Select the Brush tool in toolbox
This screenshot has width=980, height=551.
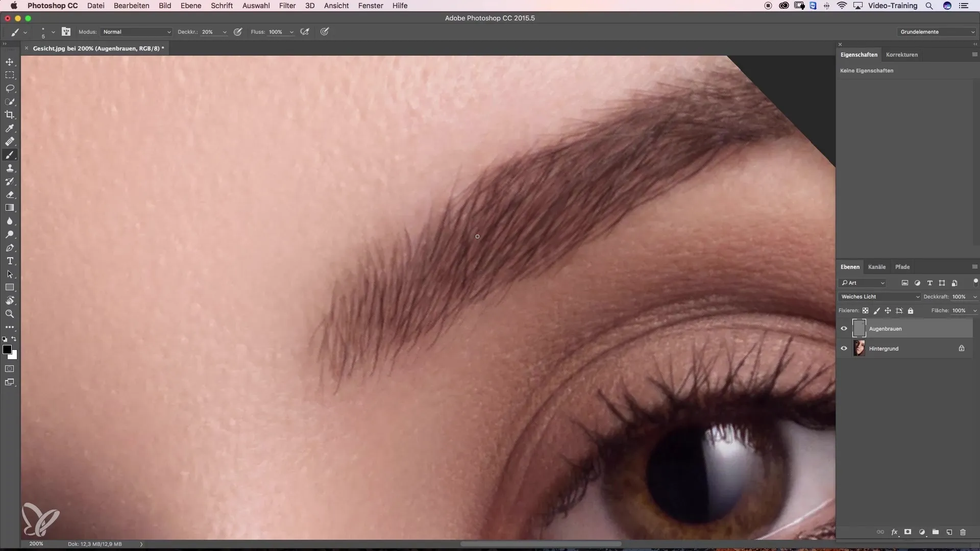click(x=10, y=155)
